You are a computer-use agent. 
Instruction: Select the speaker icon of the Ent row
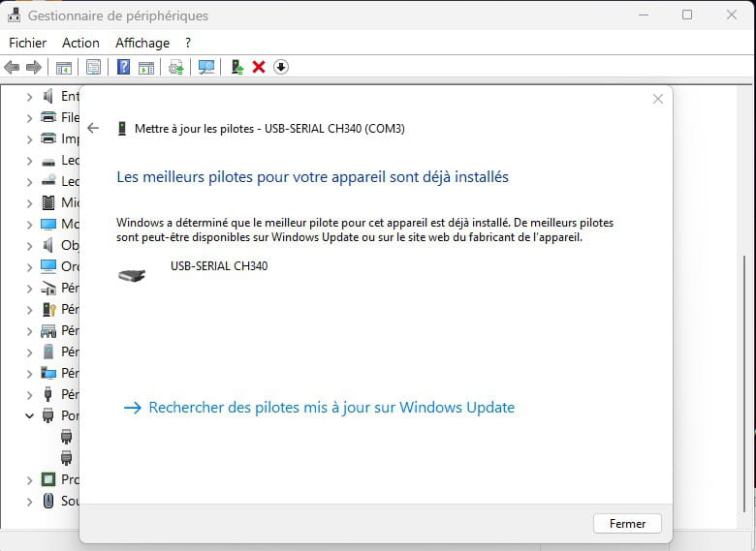point(47,96)
